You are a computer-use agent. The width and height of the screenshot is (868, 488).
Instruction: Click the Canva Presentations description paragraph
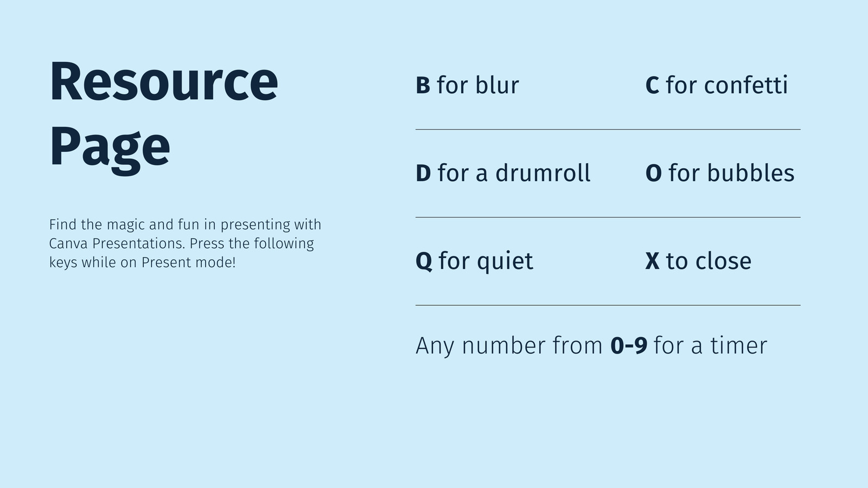coord(185,243)
